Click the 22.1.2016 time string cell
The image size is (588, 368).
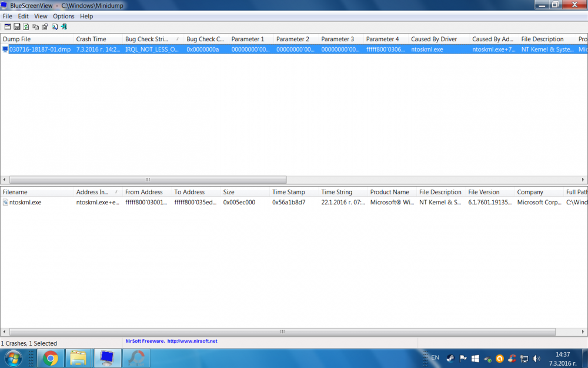click(x=343, y=202)
